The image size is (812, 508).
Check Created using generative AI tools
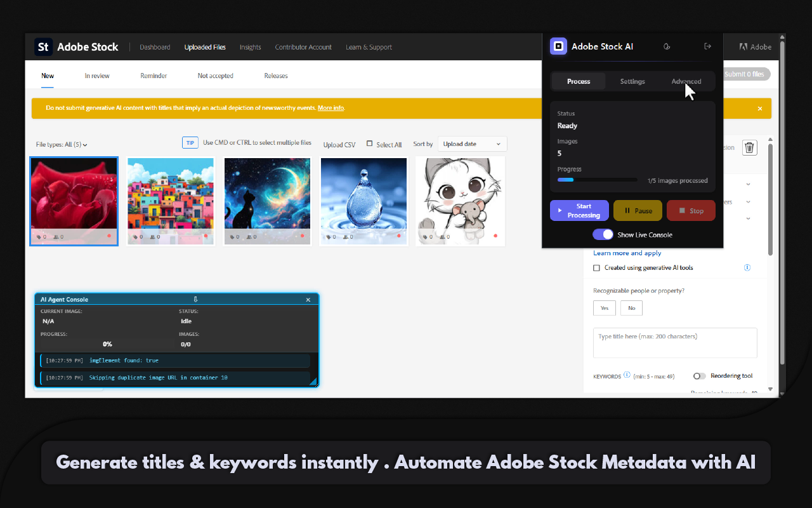596,268
